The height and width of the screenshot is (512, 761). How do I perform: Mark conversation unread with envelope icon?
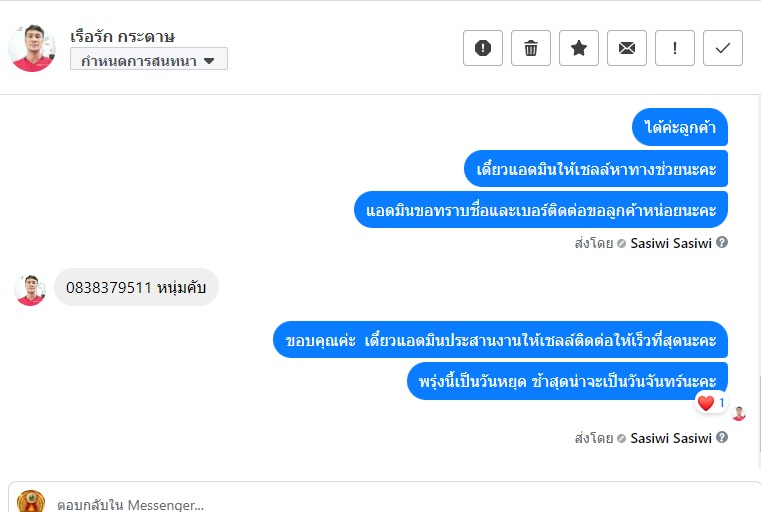click(627, 48)
